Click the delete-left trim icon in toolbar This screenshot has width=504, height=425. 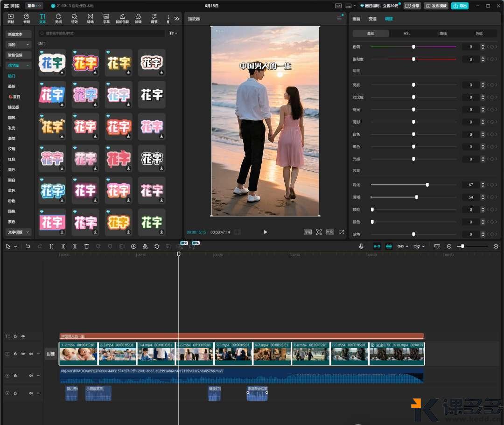click(x=63, y=246)
